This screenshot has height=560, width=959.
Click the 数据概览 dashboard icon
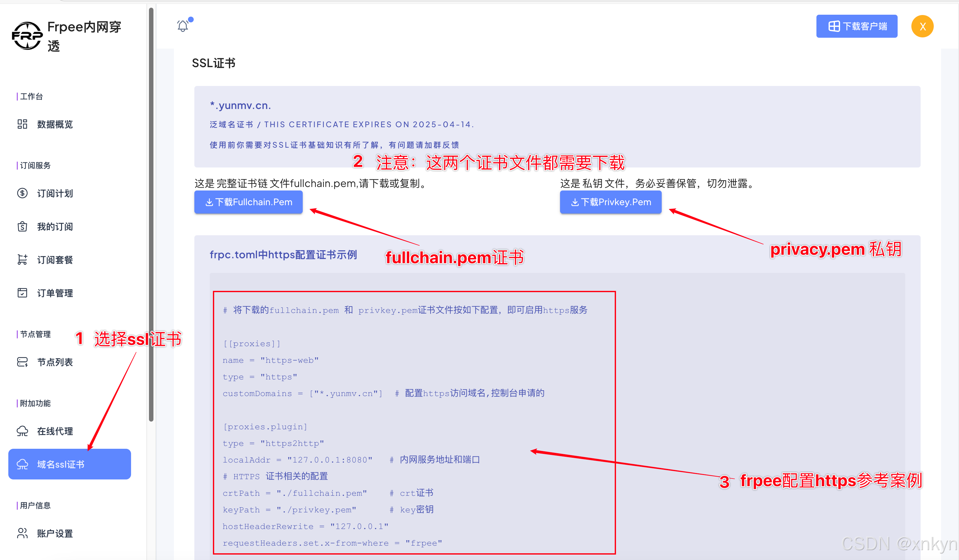click(22, 124)
